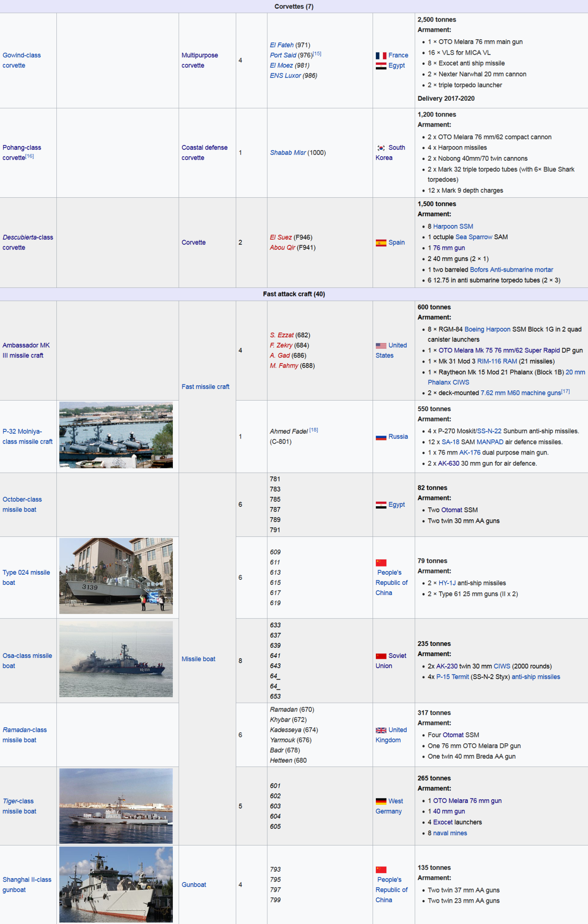Open the Shanghai II-class gunboat photo
This screenshot has width=588, height=924.
tap(116, 885)
